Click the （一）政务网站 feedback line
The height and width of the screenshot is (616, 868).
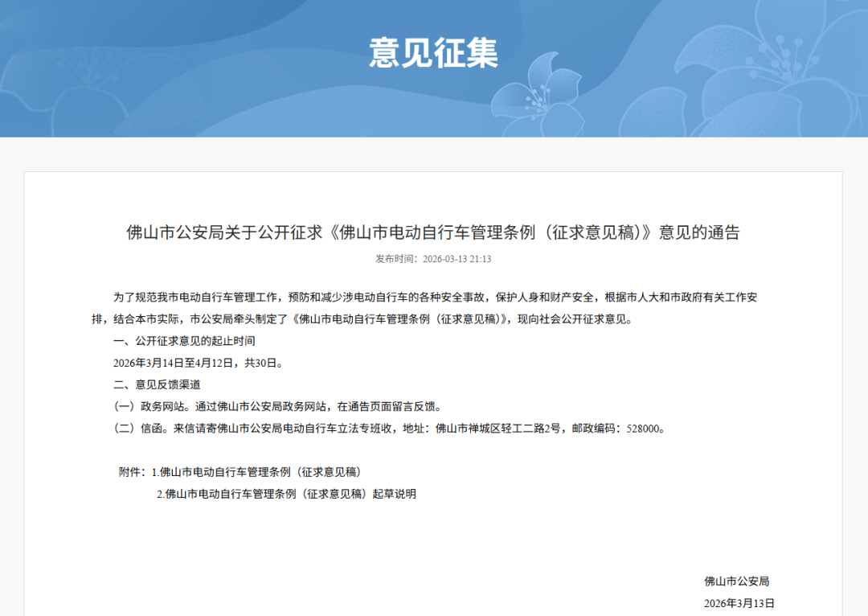click(x=278, y=407)
